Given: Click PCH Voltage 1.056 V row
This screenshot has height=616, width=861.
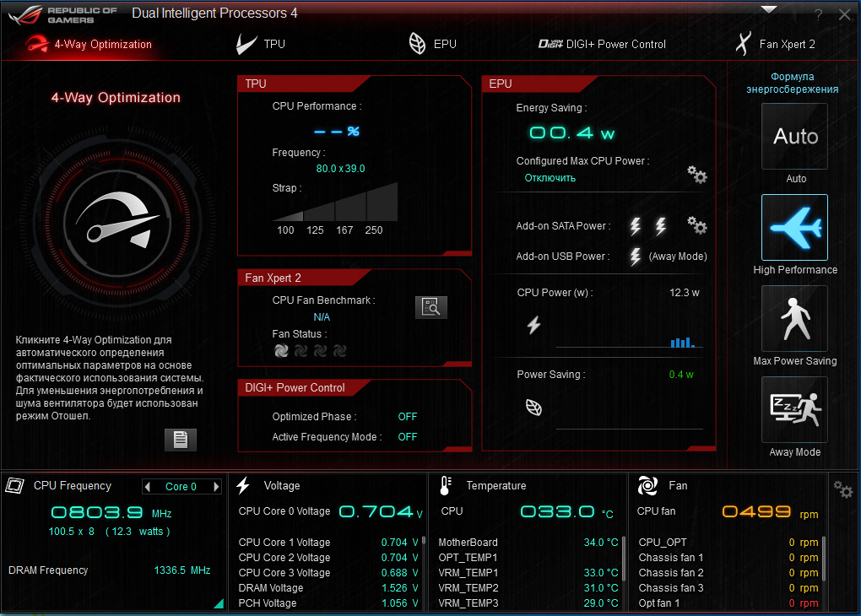Looking at the screenshot, I should point(328,602).
